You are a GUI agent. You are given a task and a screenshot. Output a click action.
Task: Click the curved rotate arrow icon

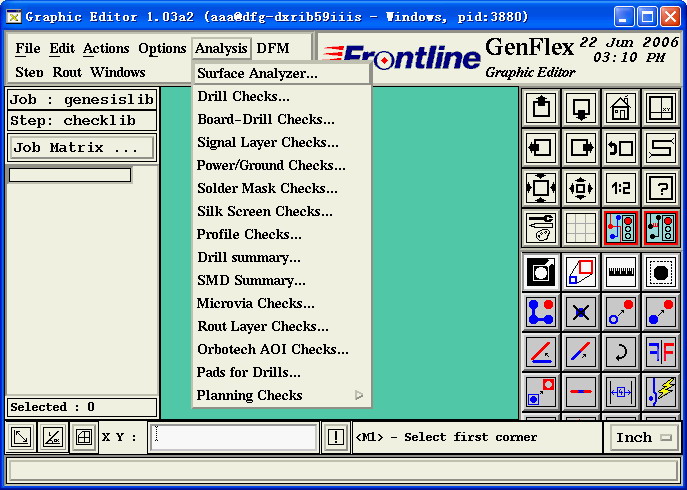tap(620, 352)
